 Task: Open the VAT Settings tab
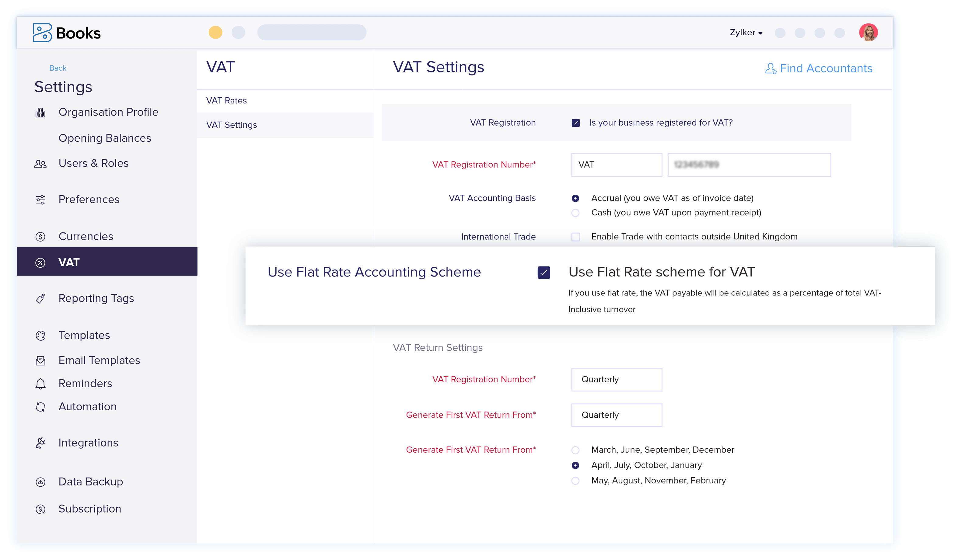[x=231, y=125]
